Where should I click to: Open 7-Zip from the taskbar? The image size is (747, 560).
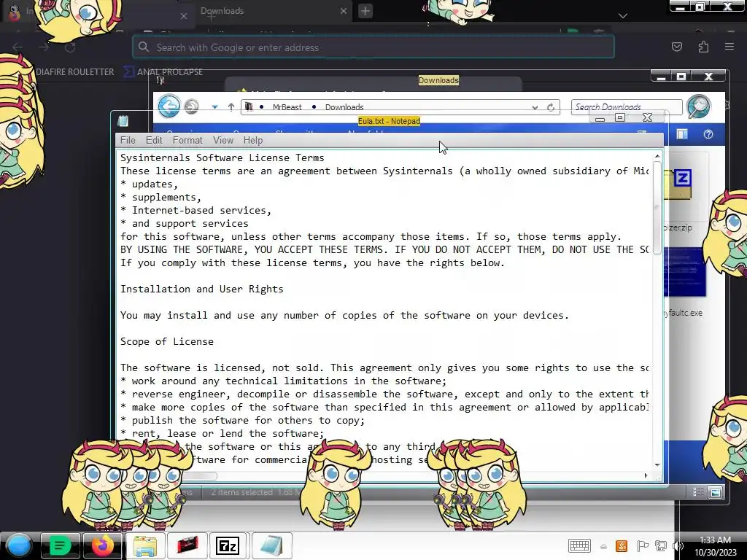pyautogui.click(x=228, y=545)
